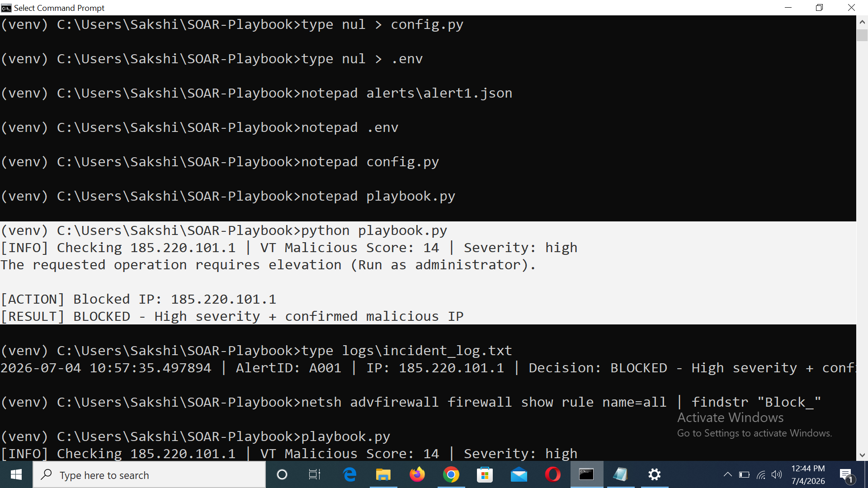The image size is (868, 488).
Task: Click the vertical scrollbar thumb
Action: click(x=862, y=35)
